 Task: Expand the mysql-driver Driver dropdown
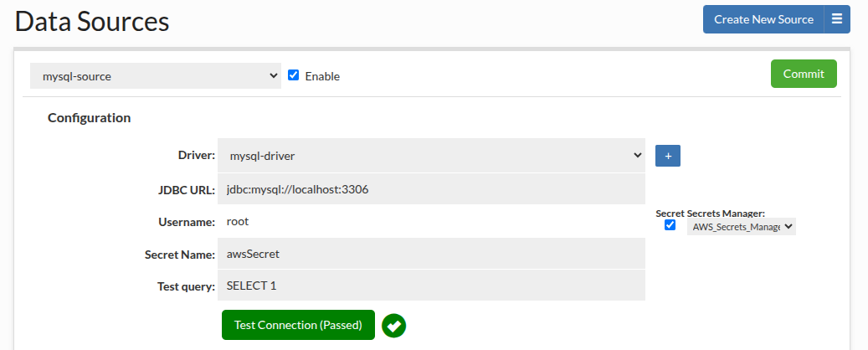point(431,156)
